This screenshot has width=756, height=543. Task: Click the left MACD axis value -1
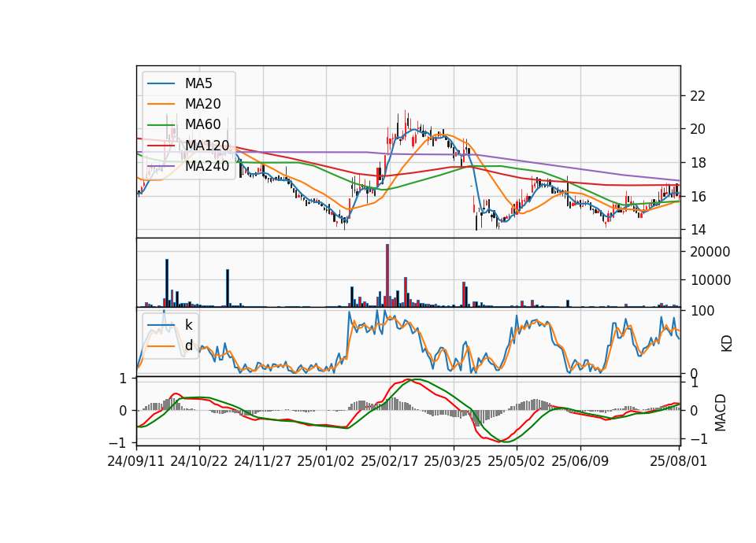pyautogui.click(x=118, y=443)
